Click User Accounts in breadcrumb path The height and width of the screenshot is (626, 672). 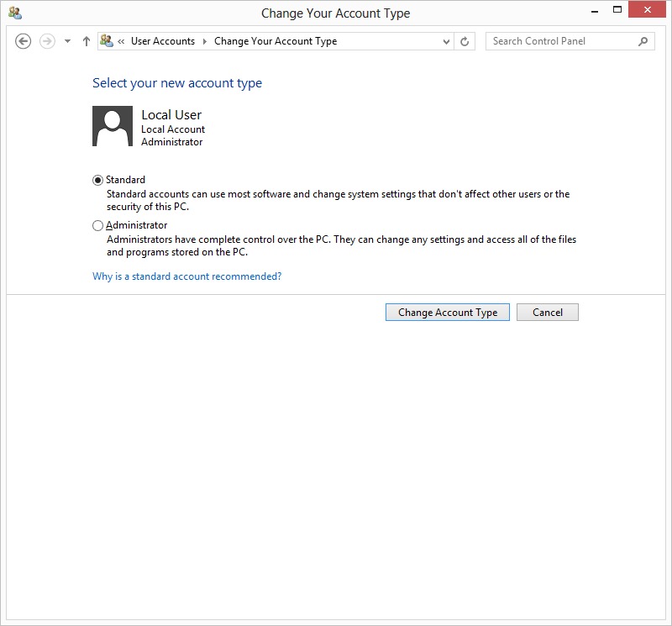(x=162, y=41)
